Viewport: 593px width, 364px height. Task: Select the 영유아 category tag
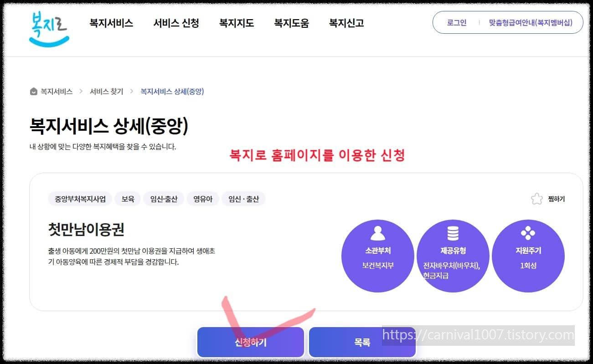pyautogui.click(x=202, y=199)
